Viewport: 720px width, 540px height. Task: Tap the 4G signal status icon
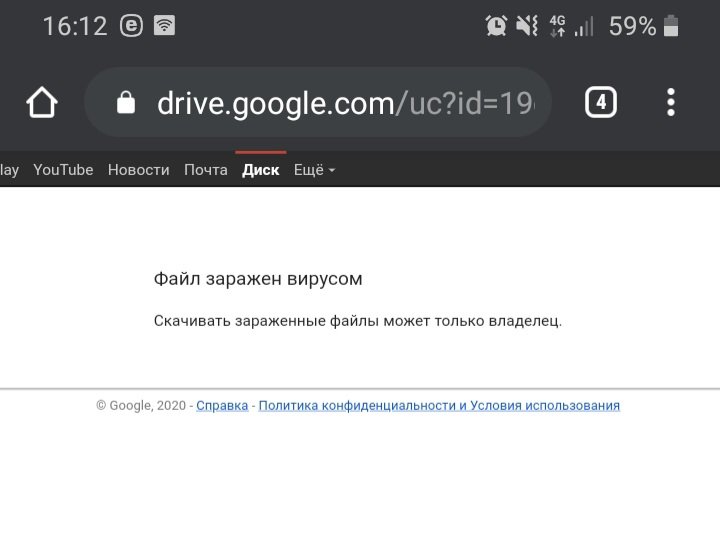click(558, 26)
